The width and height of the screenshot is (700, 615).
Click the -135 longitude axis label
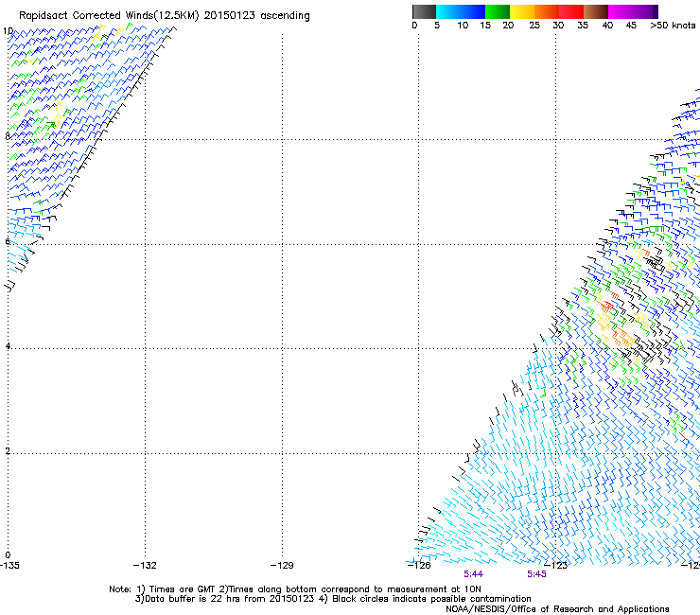pos(9,566)
